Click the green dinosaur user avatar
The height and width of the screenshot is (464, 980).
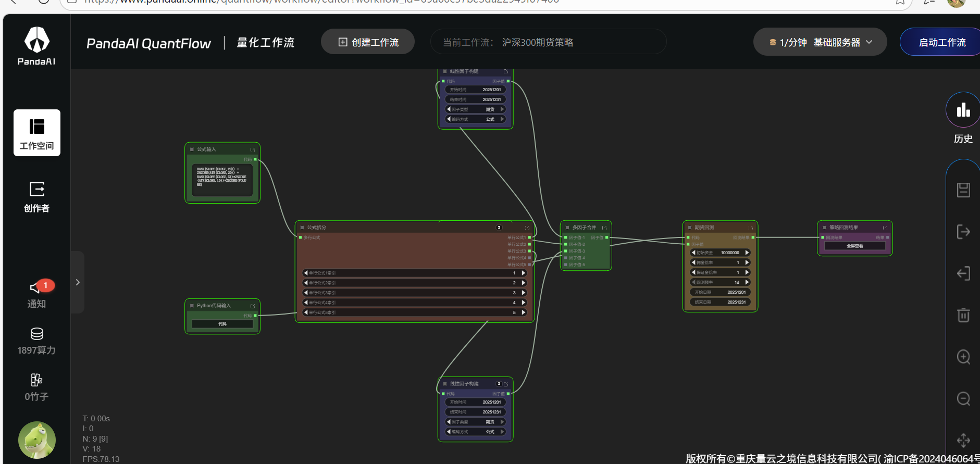click(37, 440)
